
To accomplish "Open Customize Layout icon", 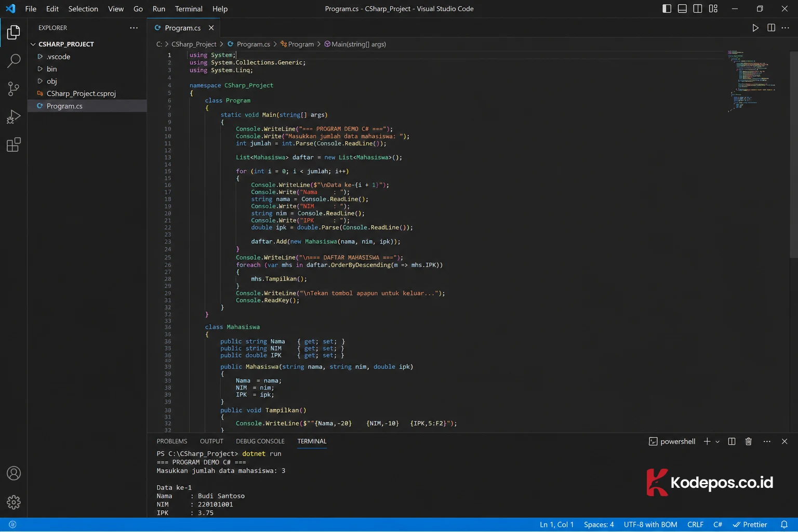I will [x=713, y=9].
